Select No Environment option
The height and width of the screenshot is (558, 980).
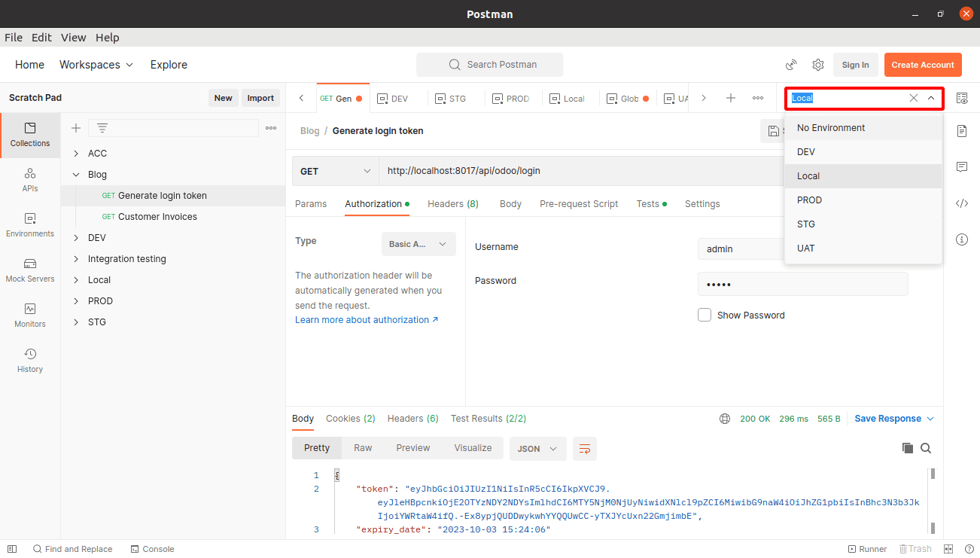(863, 128)
